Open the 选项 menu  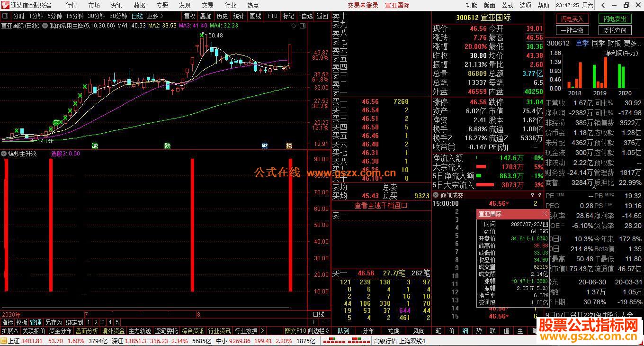526,5
